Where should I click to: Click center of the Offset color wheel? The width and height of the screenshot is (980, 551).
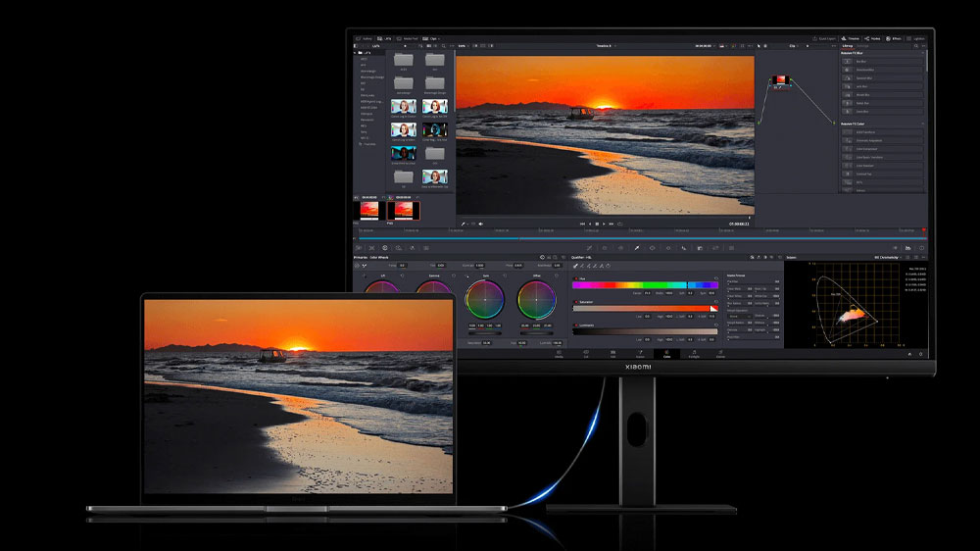coord(536,300)
